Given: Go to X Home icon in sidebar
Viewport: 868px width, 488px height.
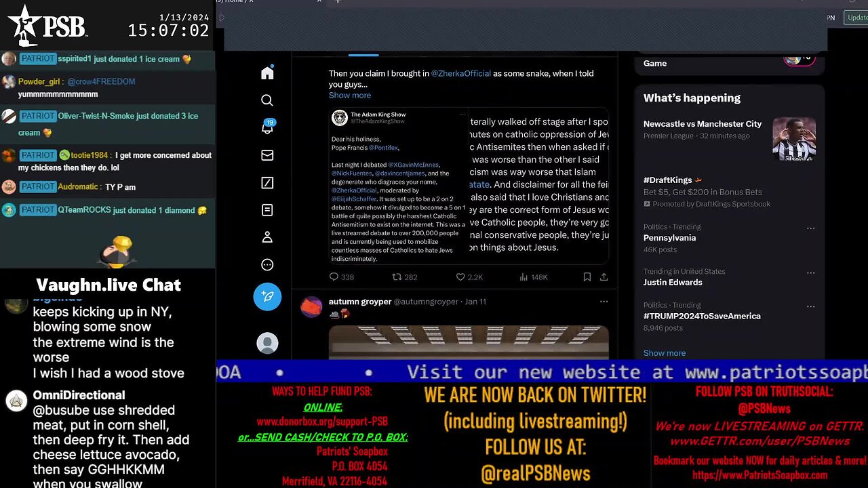Looking at the screenshot, I should tap(267, 73).
